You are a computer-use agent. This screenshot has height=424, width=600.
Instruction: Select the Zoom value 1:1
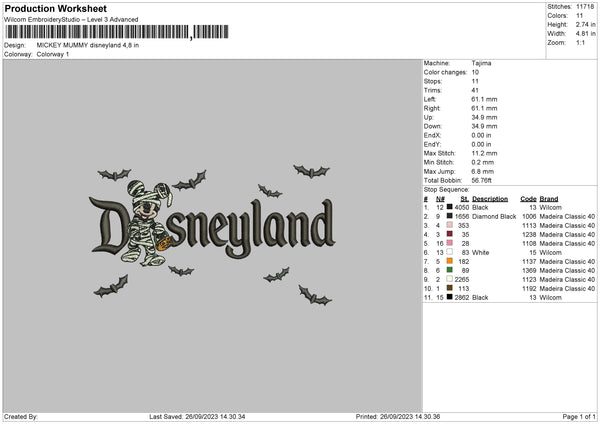point(580,42)
